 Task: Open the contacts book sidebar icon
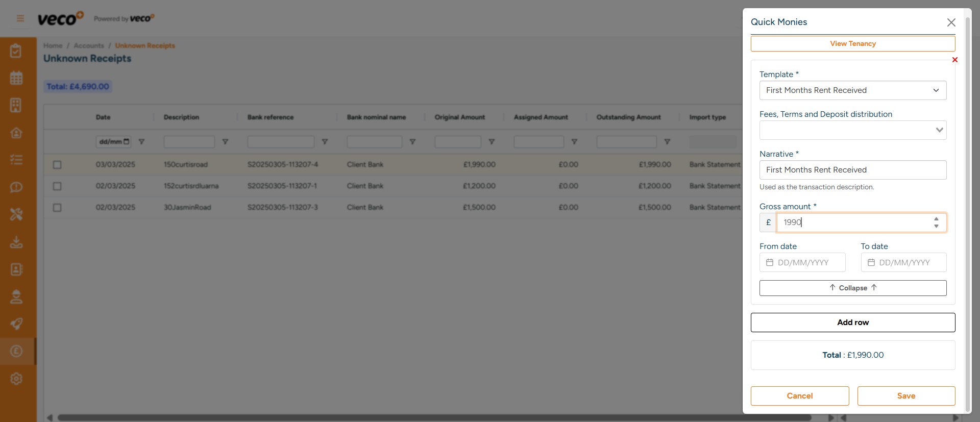[16, 269]
